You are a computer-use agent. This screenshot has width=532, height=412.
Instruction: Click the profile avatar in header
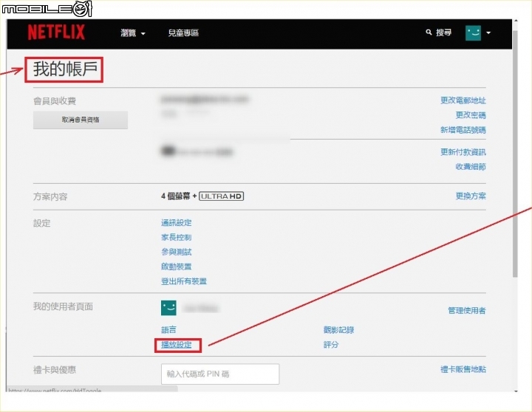473,33
